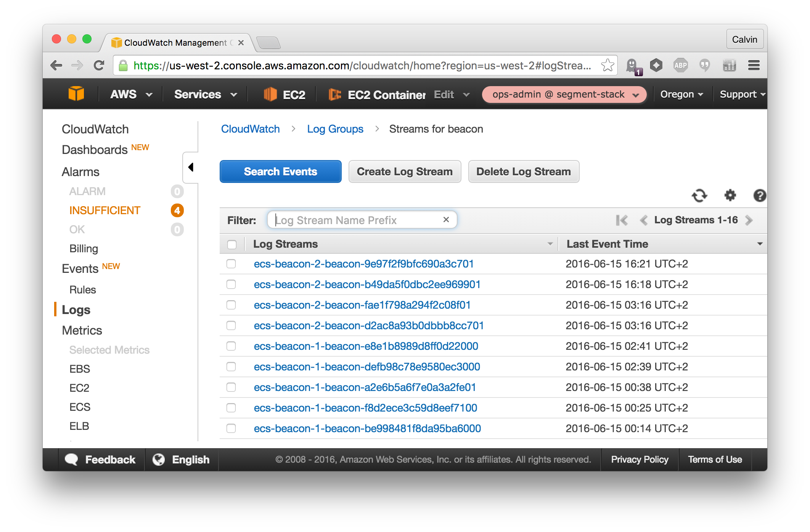Clear the filter with the X icon
Screen dimensions: 810x532
[x=446, y=220]
